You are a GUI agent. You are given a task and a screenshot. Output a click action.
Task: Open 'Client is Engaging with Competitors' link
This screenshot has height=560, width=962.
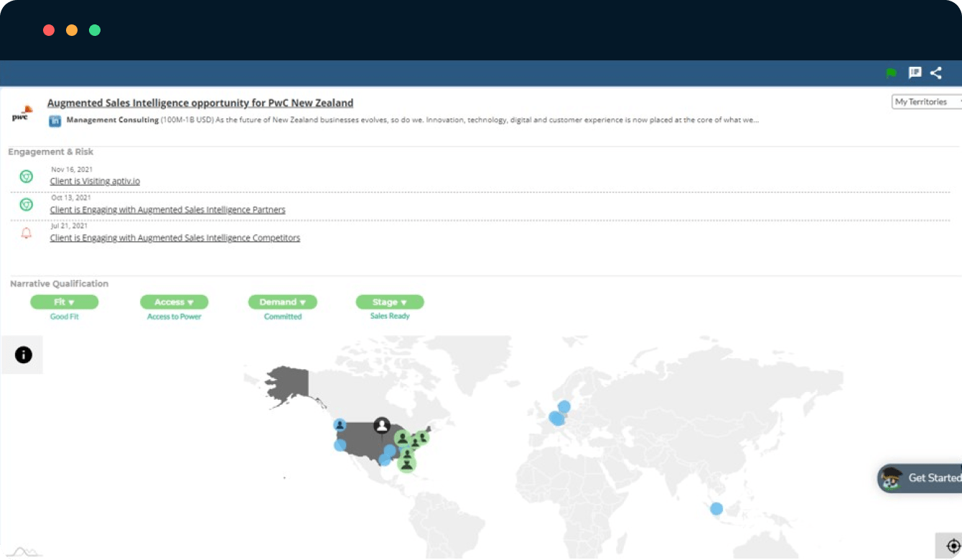174,238
